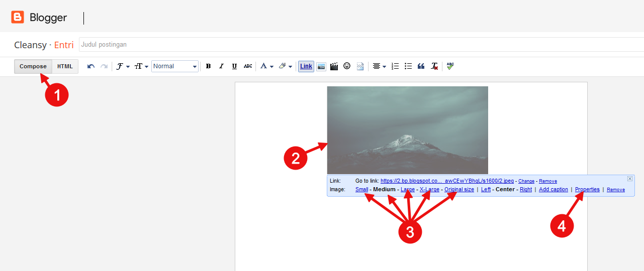Toggle Bold formatting button
644x271 pixels.
[x=208, y=66]
